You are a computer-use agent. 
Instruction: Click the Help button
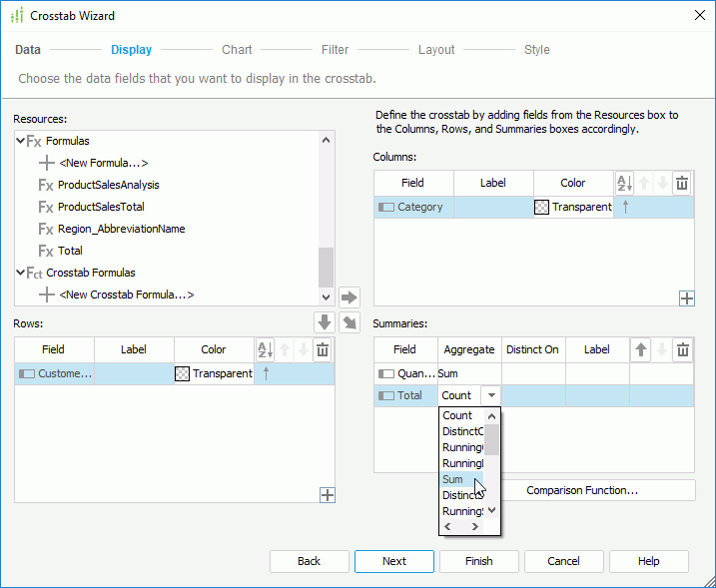tap(648, 561)
